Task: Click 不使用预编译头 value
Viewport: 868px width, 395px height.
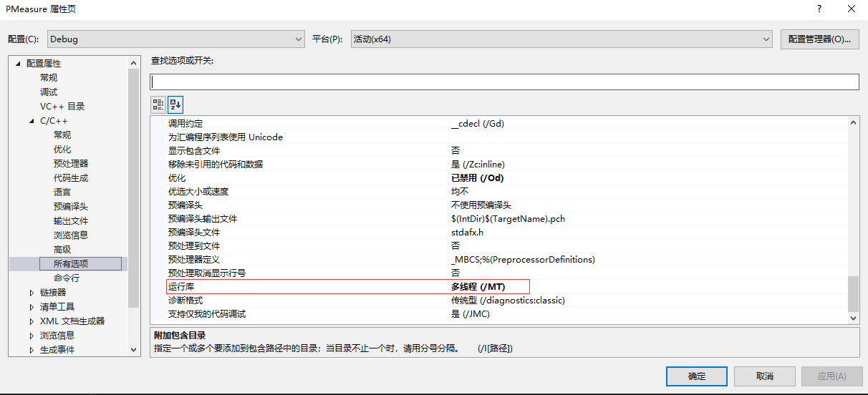Action: point(481,205)
